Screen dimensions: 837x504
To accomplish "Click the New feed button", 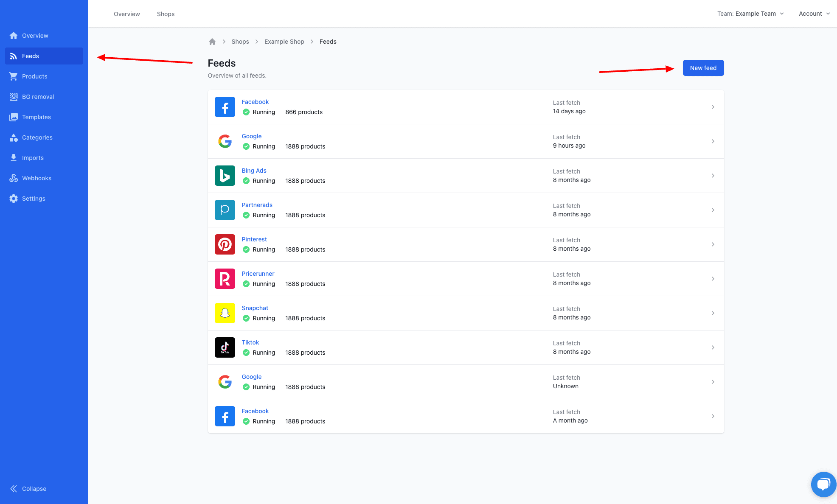I will click(x=703, y=68).
